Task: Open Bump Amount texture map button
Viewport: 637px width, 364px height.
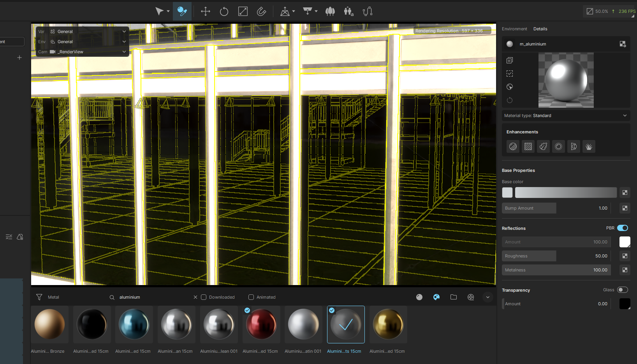Action: click(625, 208)
